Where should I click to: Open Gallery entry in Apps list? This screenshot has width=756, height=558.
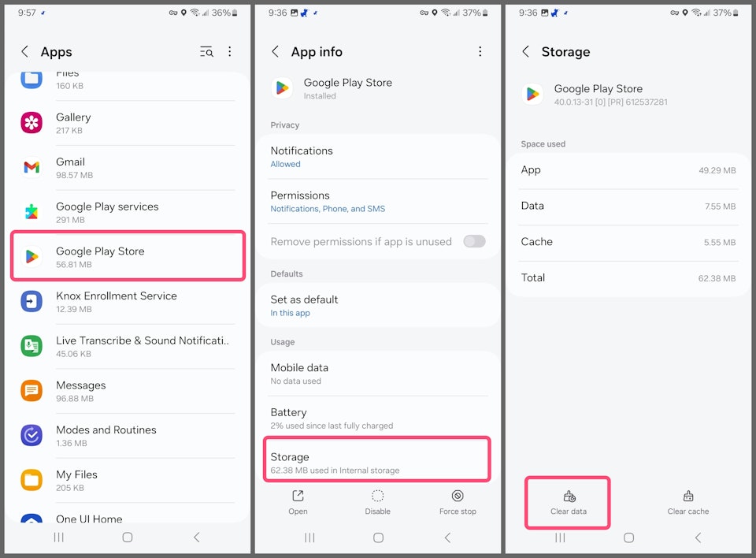pos(128,123)
